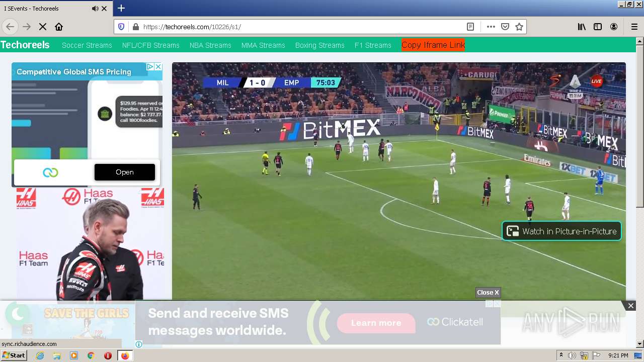This screenshot has height=362, width=644.
Task: Open Firefox library panel
Action: 582,27
